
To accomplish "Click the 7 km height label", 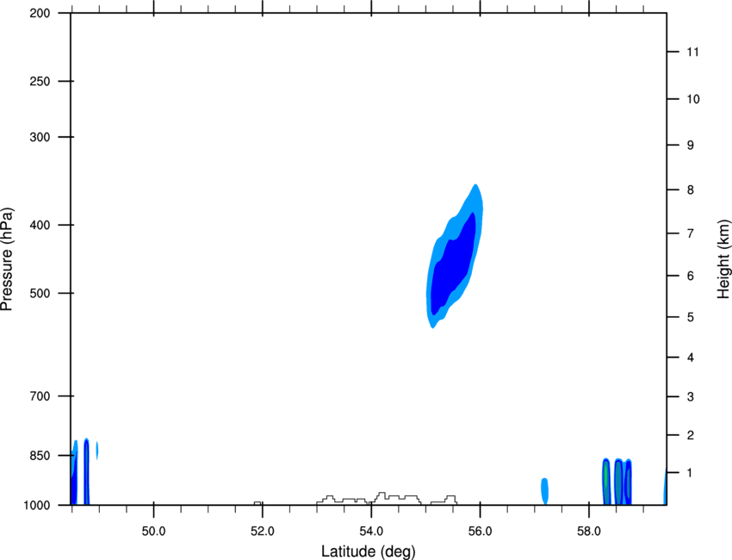I will coord(691,233).
